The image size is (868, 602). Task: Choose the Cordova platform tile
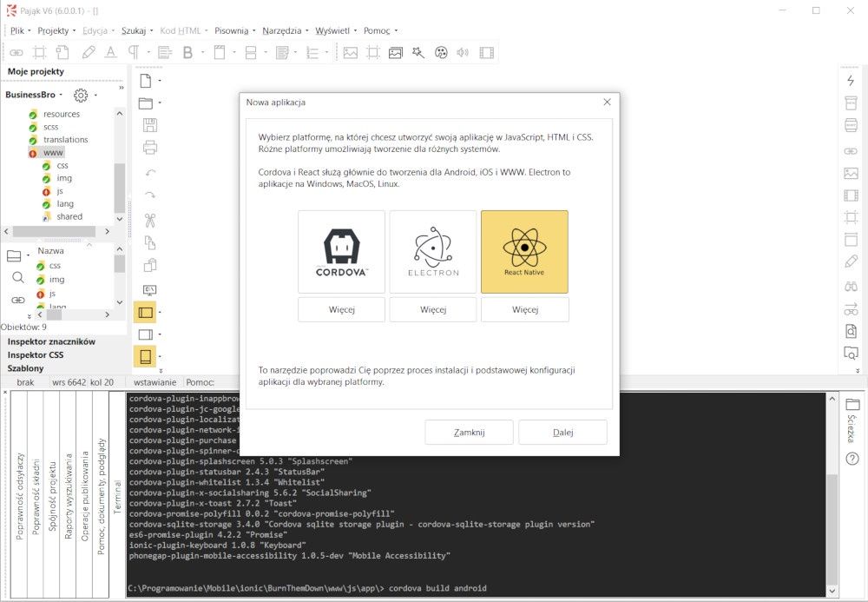pos(341,251)
